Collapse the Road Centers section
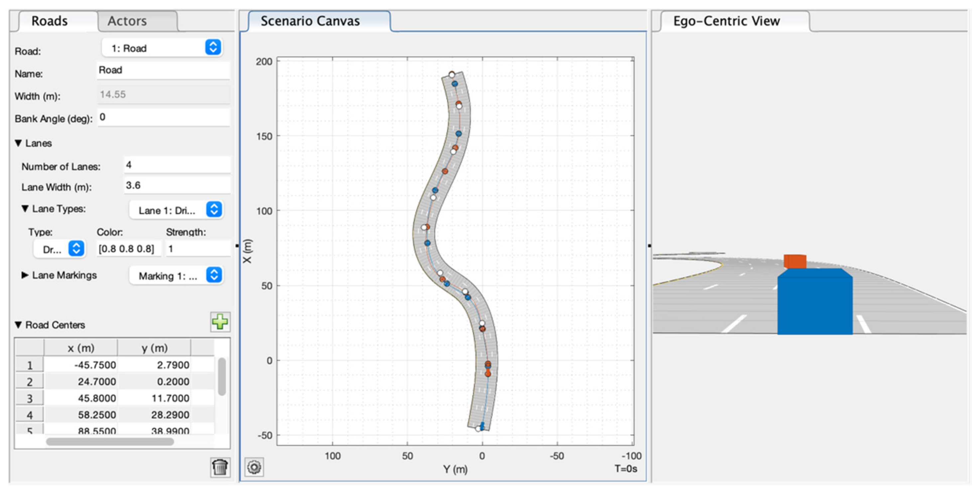Viewport: 980px width, 495px height. (x=18, y=325)
